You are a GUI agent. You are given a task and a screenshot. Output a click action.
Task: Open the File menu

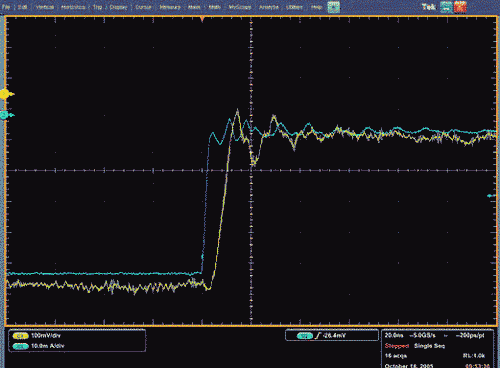6,7
